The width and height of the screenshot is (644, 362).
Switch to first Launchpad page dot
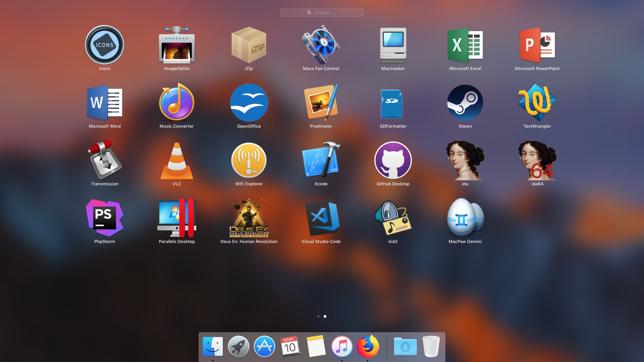318,316
